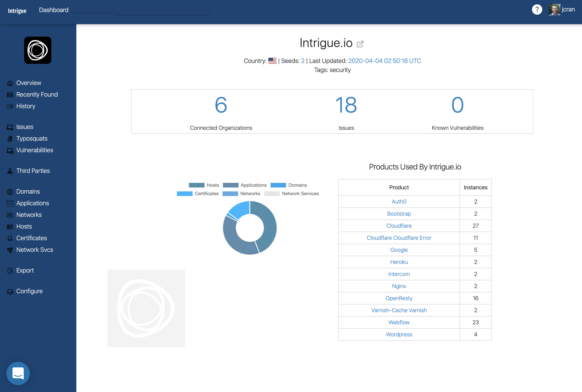This screenshot has width=582, height=392.
Task: Click the black Intrigue logo in sidebar
Action: tap(38, 50)
